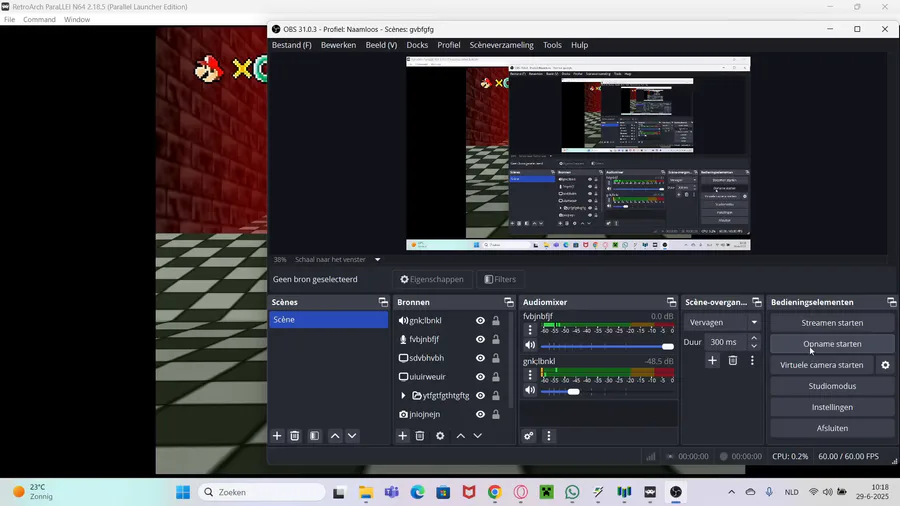Select the Scène entry in scenes list
This screenshot has height=506, width=900.
pyautogui.click(x=328, y=320)
